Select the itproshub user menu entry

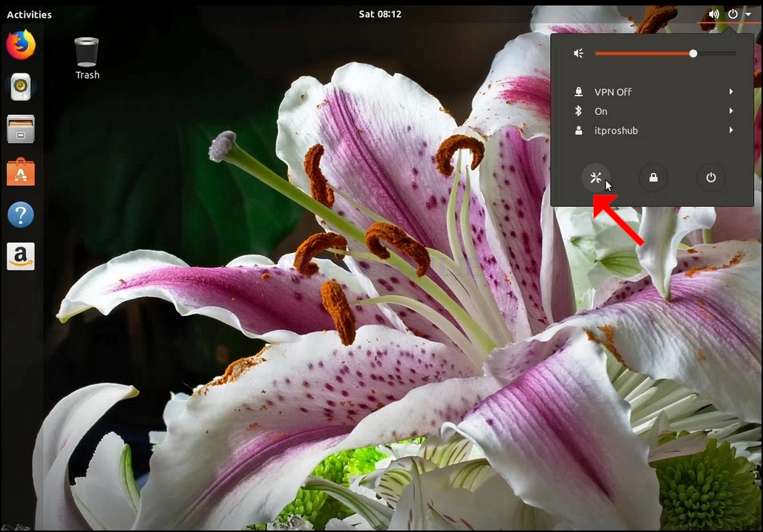click(x=652, y=131)
